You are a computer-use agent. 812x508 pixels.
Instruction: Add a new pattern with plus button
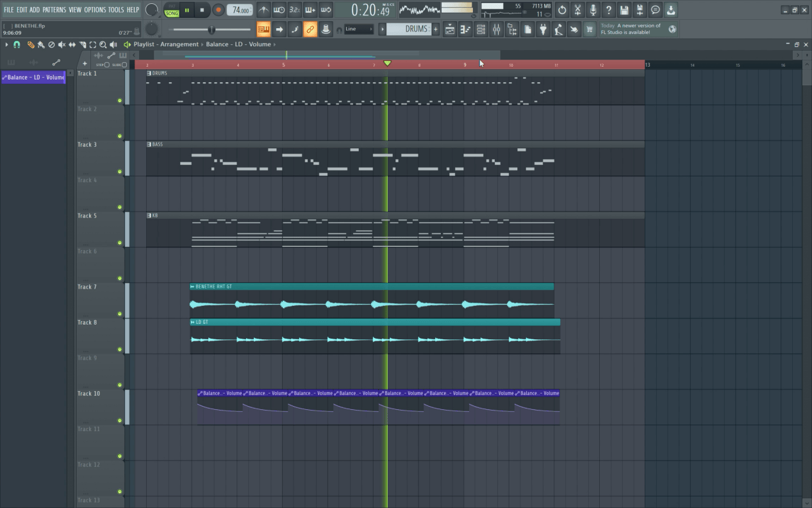click(x=436, y=30)
